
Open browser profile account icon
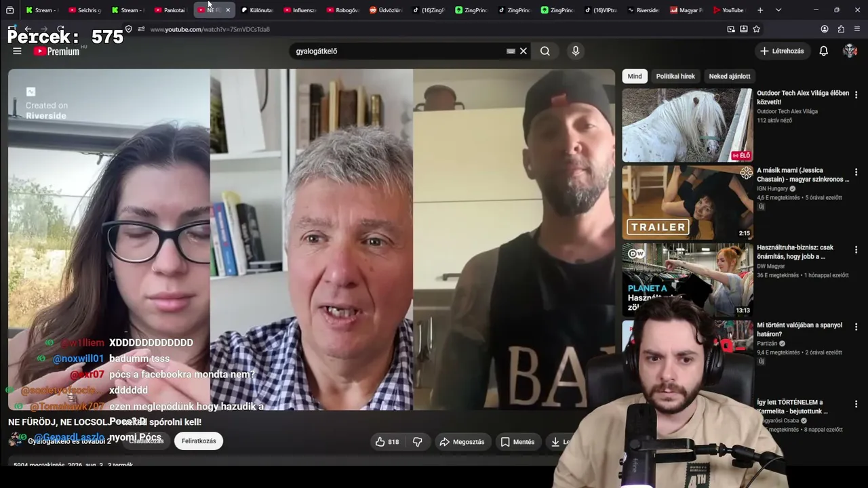825,29
